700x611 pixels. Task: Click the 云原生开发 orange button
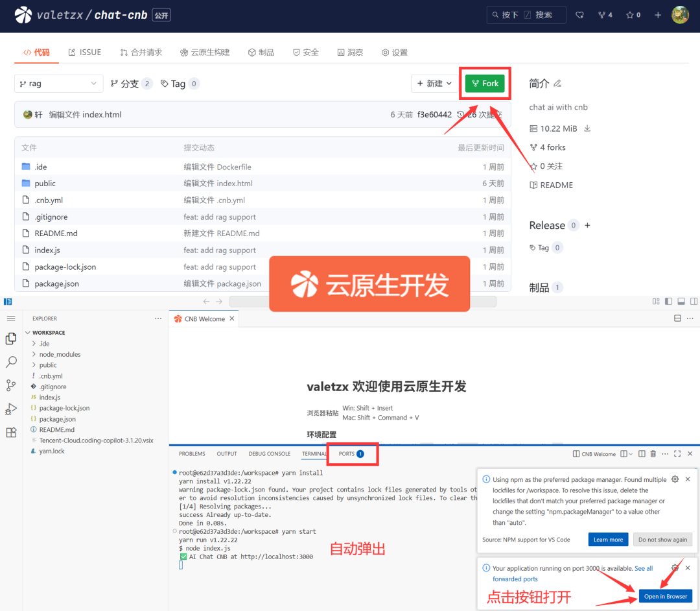(x=369, y=284)
